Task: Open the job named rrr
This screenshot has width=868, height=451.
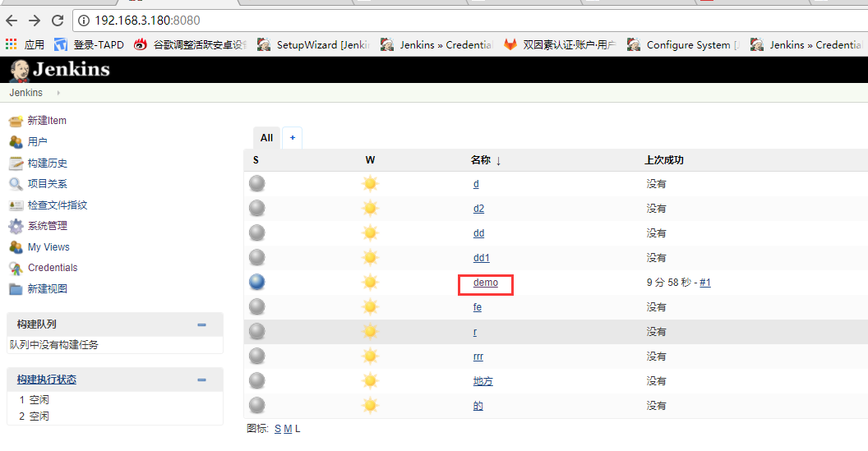Action: coord(478,357)
